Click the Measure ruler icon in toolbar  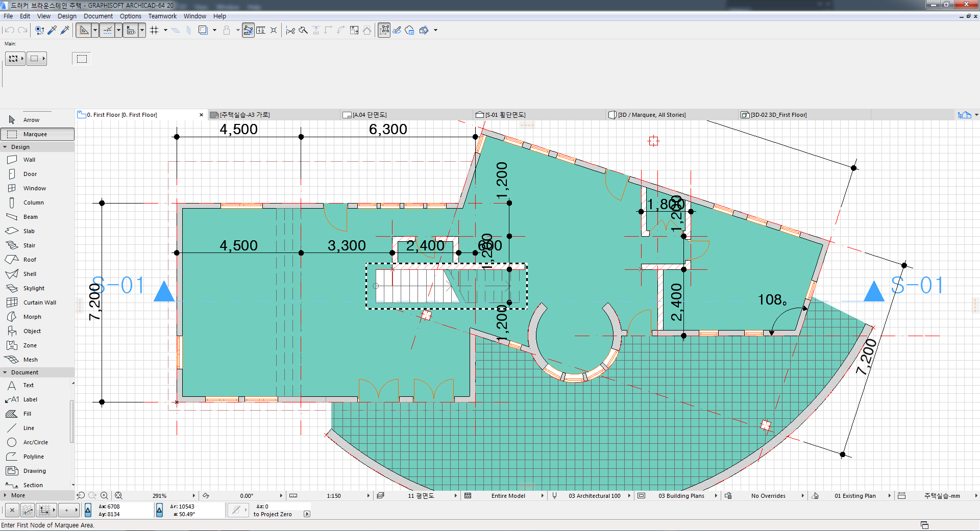(261, 30)
